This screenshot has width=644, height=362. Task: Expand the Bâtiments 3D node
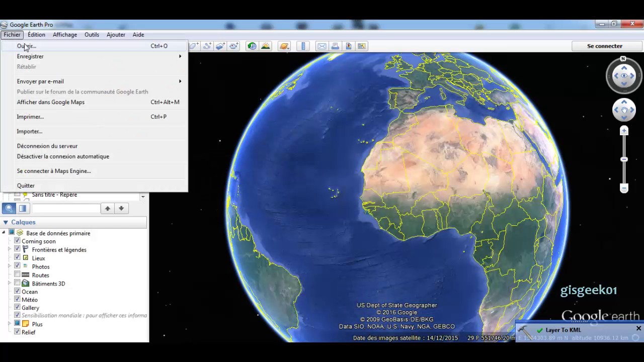coord(9,283)
